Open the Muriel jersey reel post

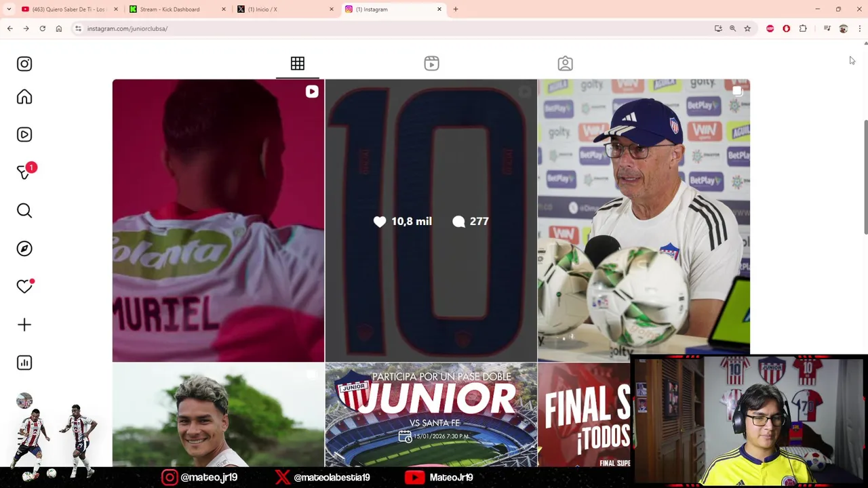218,221
